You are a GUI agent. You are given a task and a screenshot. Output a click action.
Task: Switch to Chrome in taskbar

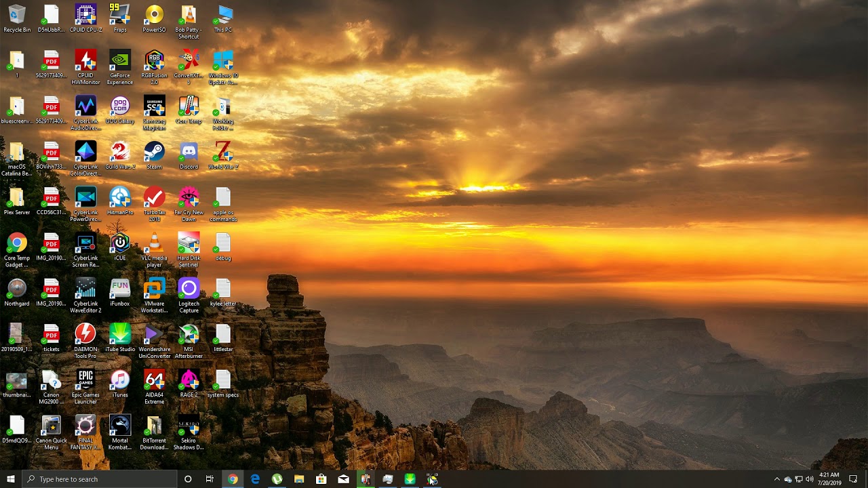coord(233,479)
